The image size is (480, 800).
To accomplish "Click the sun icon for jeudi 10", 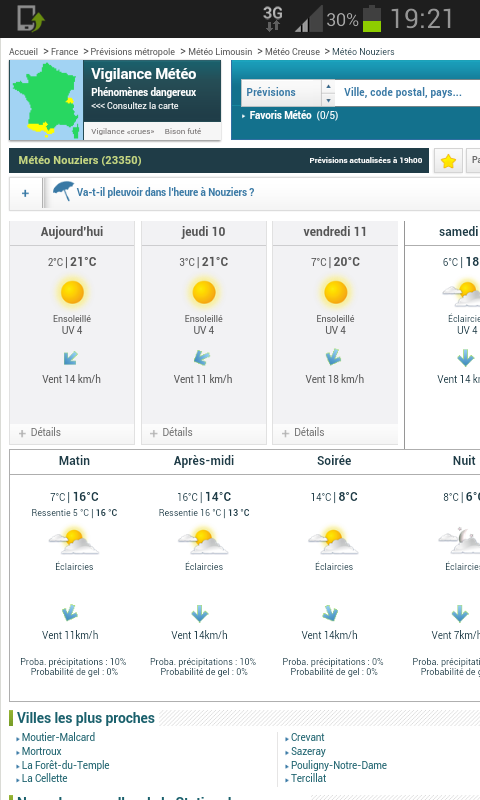I will tap(204, 292).
